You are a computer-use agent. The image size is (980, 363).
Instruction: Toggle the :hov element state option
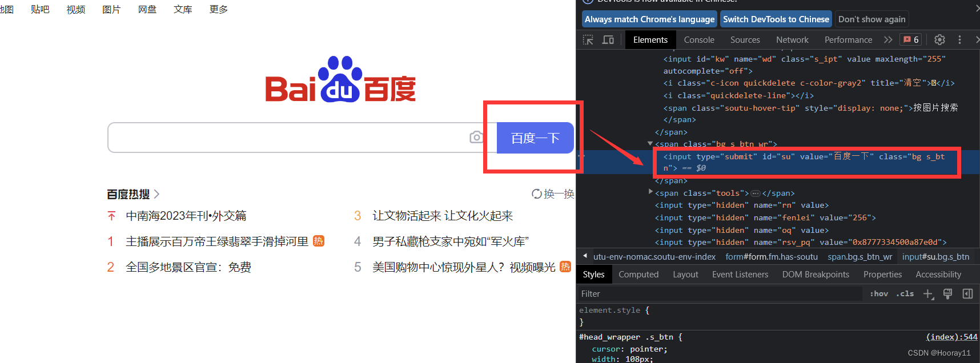[879, 294]
